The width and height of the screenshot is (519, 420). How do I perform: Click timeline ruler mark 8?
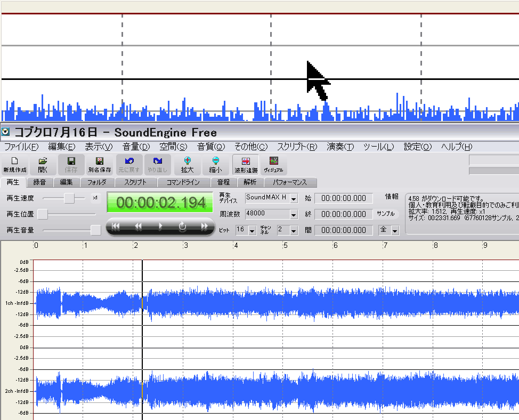click(x=435, y=245)
